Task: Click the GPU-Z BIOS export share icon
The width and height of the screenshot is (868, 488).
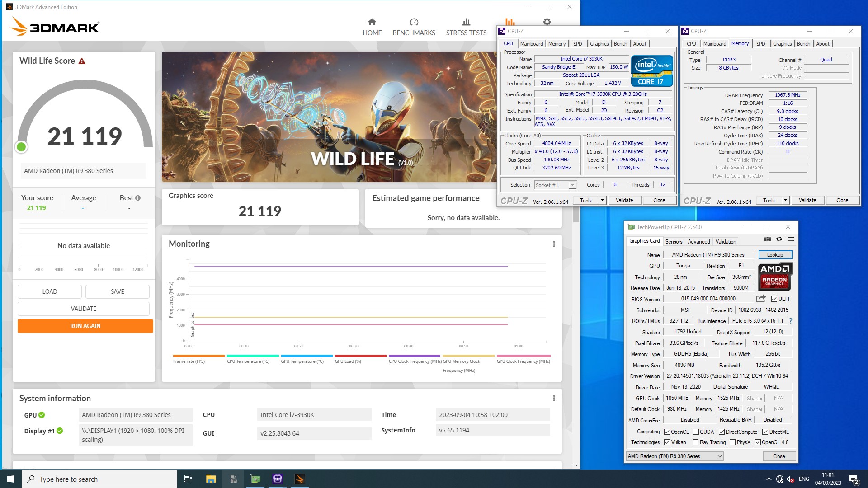Action: (x=761, y=299)
